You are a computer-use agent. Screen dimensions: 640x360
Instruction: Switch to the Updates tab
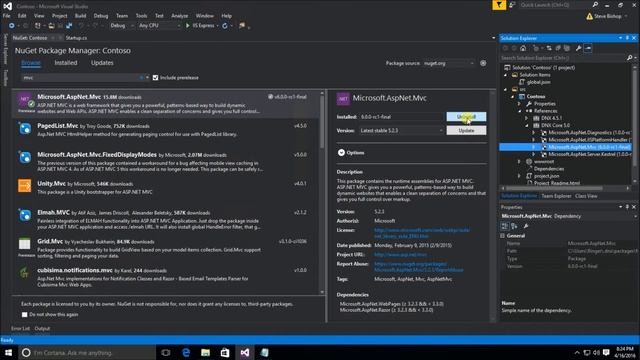coord(102,63)
